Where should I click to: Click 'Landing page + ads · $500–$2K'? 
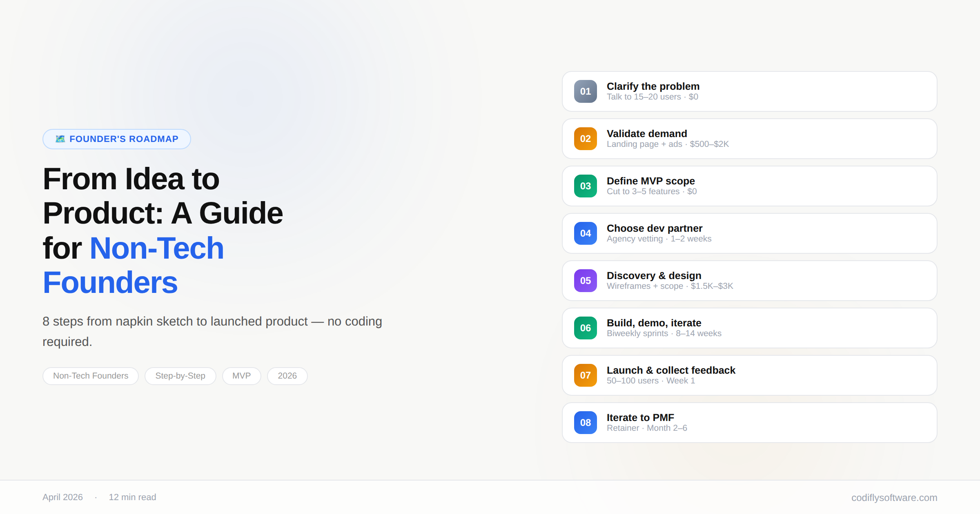[668, 144]
